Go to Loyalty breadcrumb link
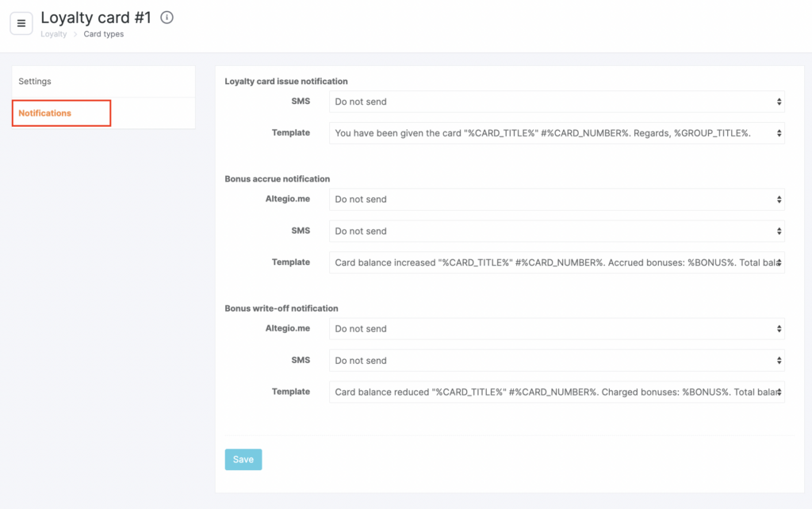The image size is (812, 509). pyautogui.click(x=54, y=34)
